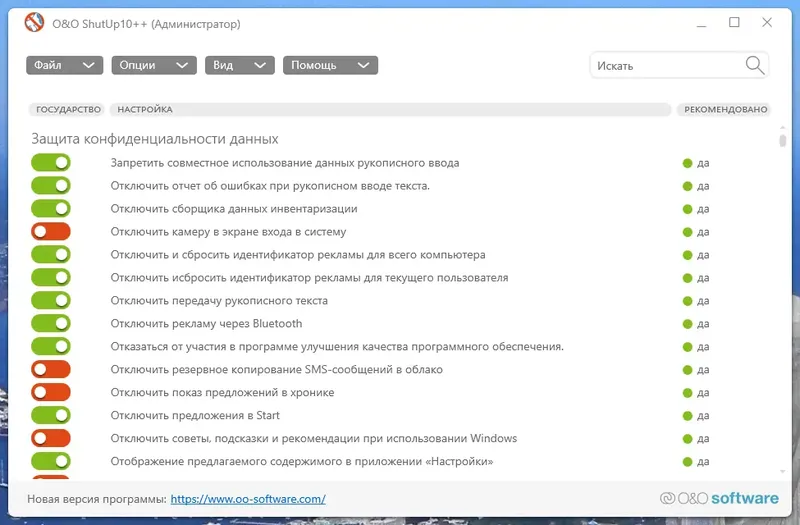Click 'Новая версия программы:' footer label
Screen dimensions: 800x525
[x=97, y=499]
